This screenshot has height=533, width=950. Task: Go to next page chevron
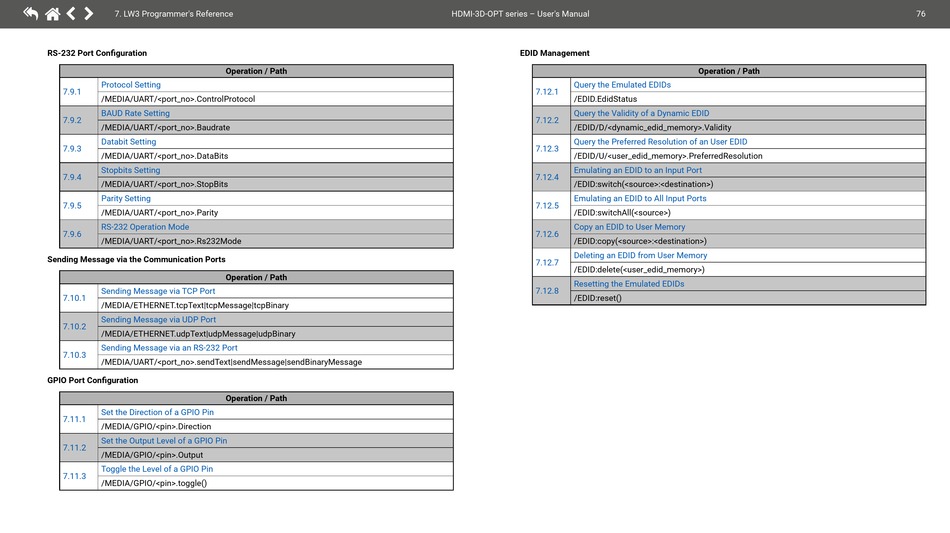(x=89, y=14)
